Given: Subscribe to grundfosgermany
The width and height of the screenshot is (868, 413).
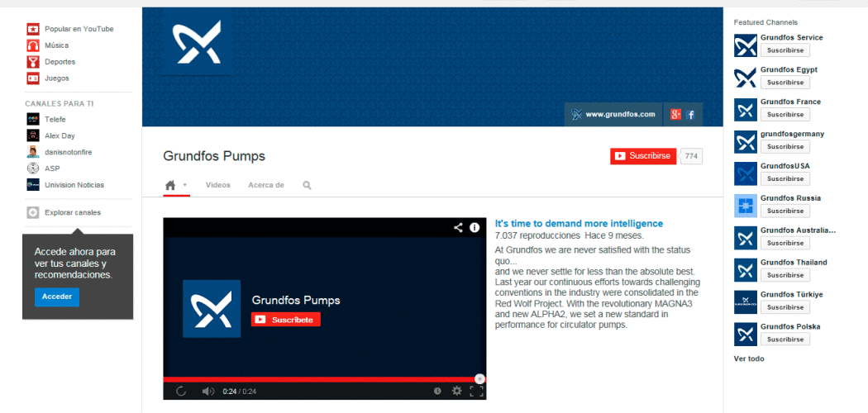Looking at the screenshot, I should coord(785,146).
